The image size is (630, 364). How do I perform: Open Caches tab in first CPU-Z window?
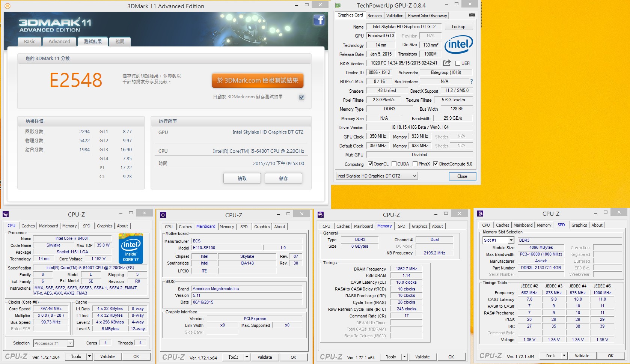[28, 226]
